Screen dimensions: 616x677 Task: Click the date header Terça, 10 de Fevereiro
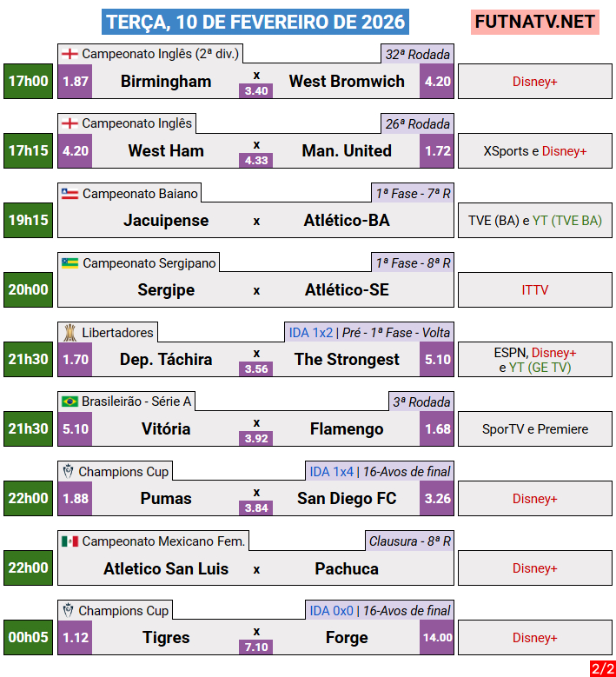click(255, 22)
